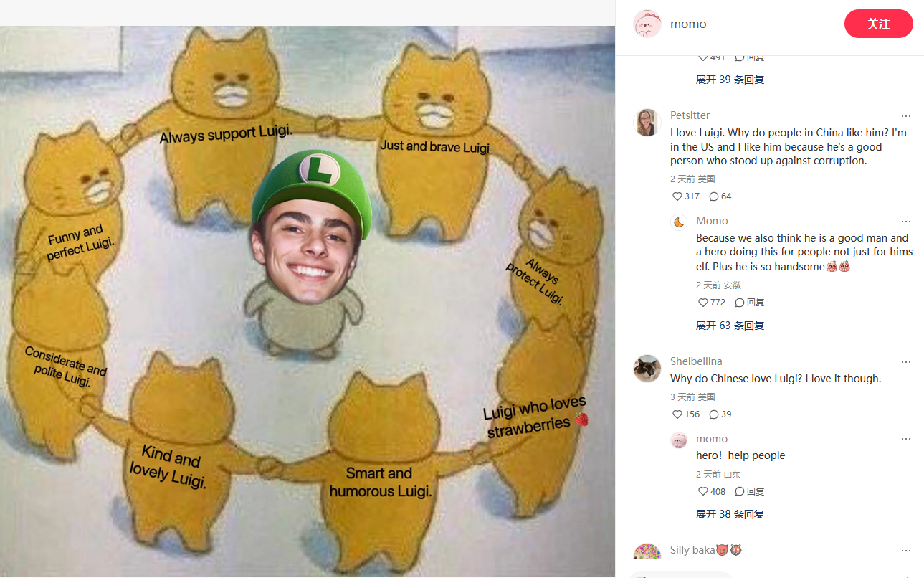Expand 38 replies under momo's reply
924x578 pixels.
[730, 514]
